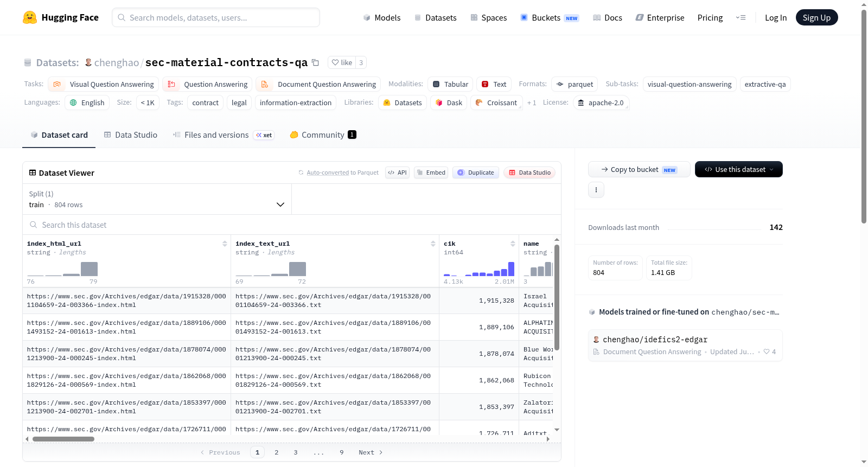Go to page 2 of the dataset
Screen dimensions: 868x467
(277, 452)
